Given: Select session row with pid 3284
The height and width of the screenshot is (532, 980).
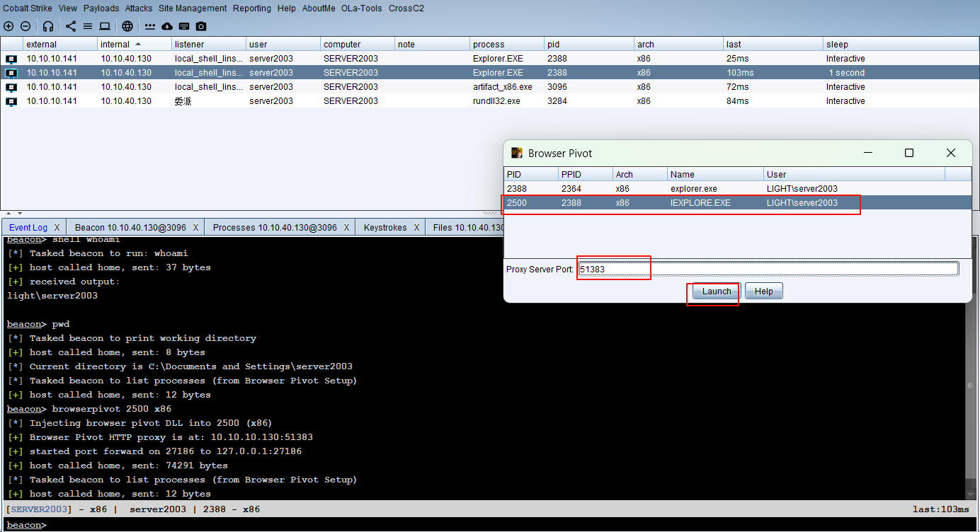Looking at the screenshot, I should pos(490,101).
